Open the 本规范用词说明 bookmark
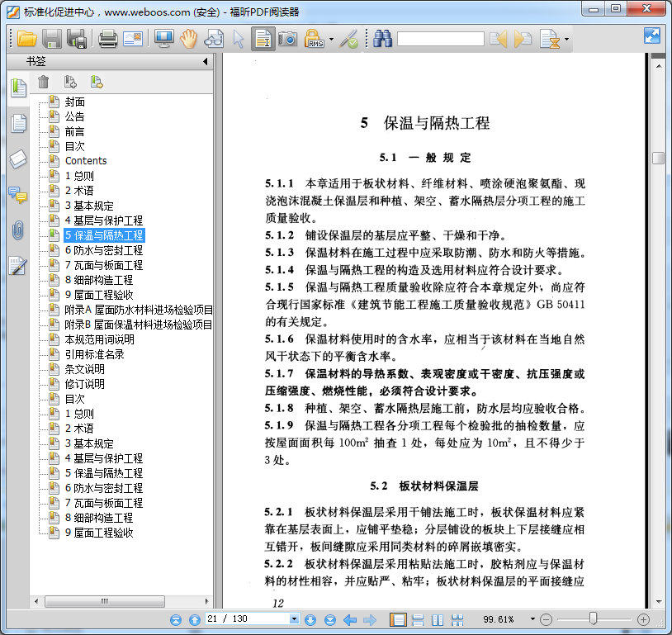 pyautogui.click(x=99, y=339)
